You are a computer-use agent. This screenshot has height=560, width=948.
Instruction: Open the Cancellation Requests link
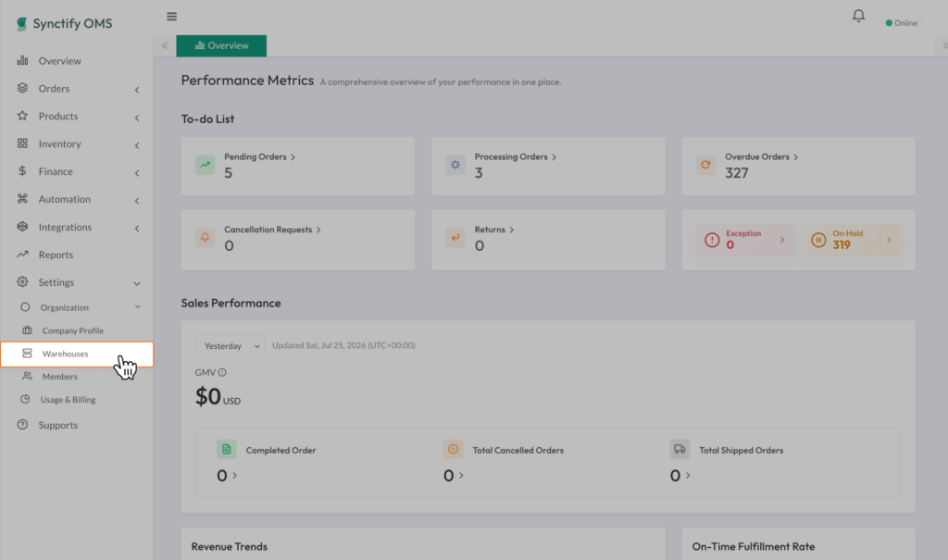[272, 230]
